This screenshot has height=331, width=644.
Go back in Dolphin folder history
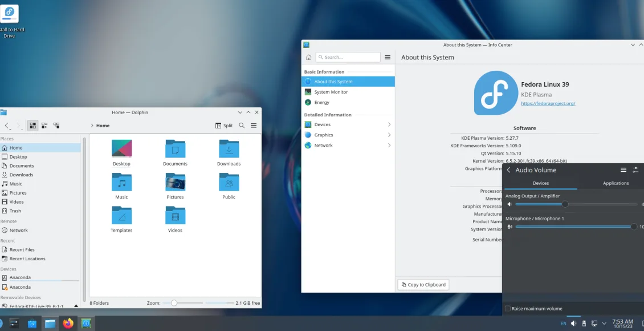tap(6, 126)
